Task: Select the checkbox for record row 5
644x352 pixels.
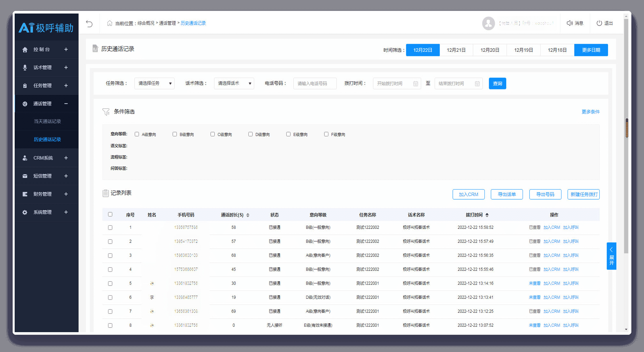Action: point(110,284)
